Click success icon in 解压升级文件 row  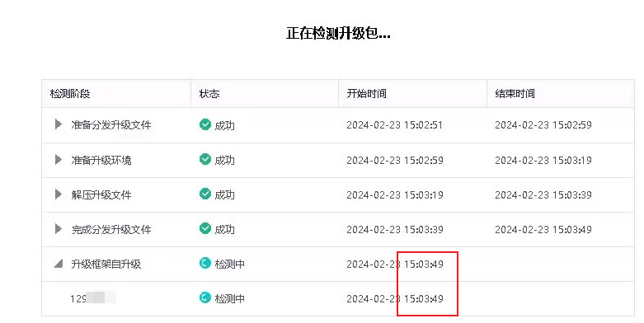(x=205, y=194)
